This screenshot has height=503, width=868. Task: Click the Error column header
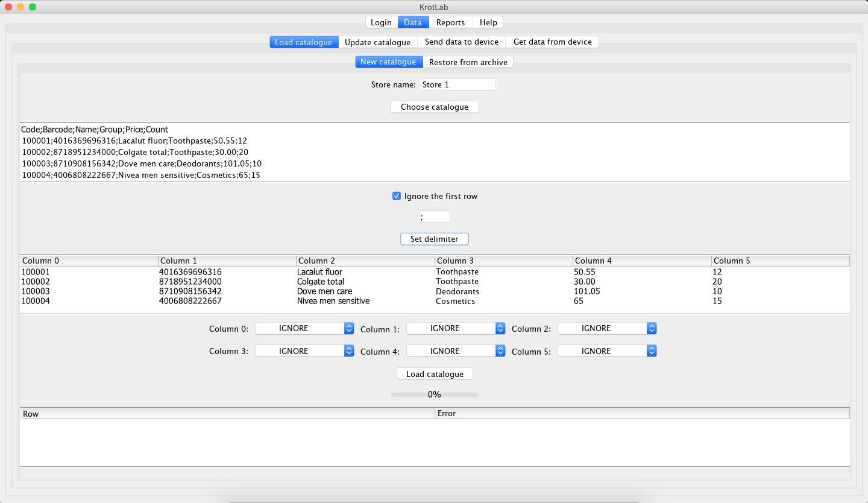[x=643, y=414]
